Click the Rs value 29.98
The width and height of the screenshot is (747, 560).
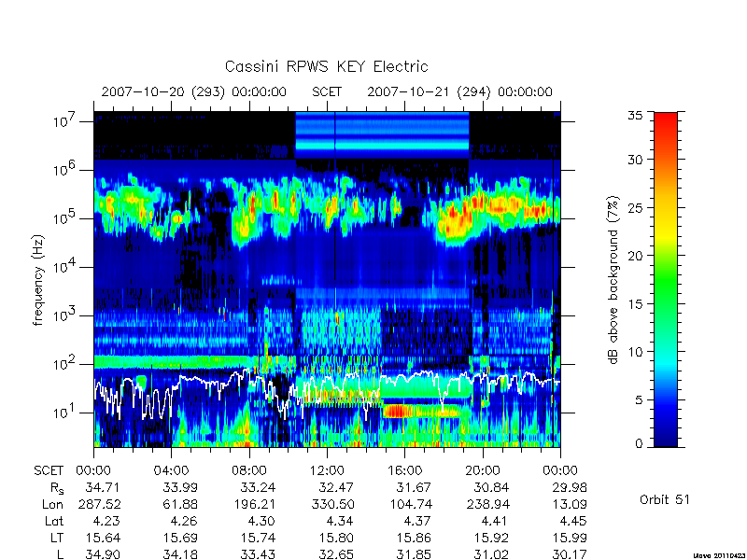pyautogui.click(x=570, y=487)
